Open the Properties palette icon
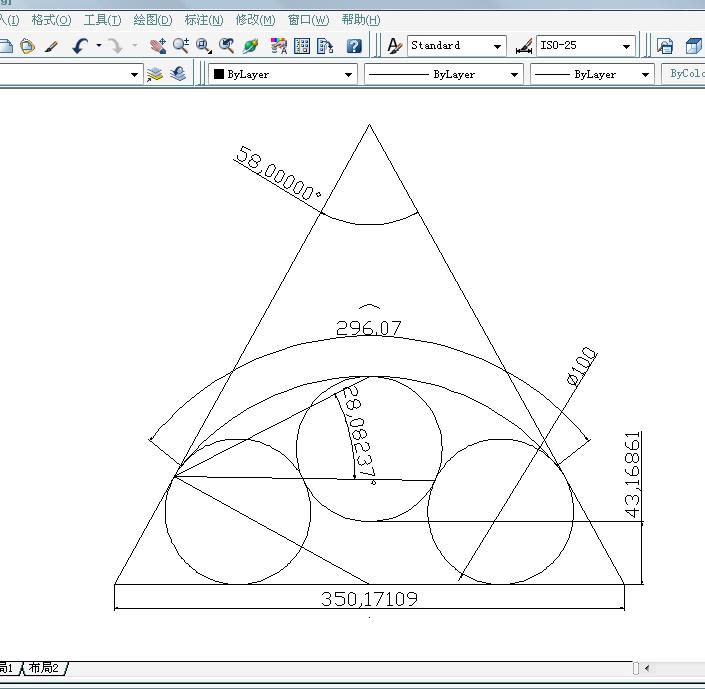Image resolution: width=705 pixels, height=689 pixels. click(x=279, y=46)
